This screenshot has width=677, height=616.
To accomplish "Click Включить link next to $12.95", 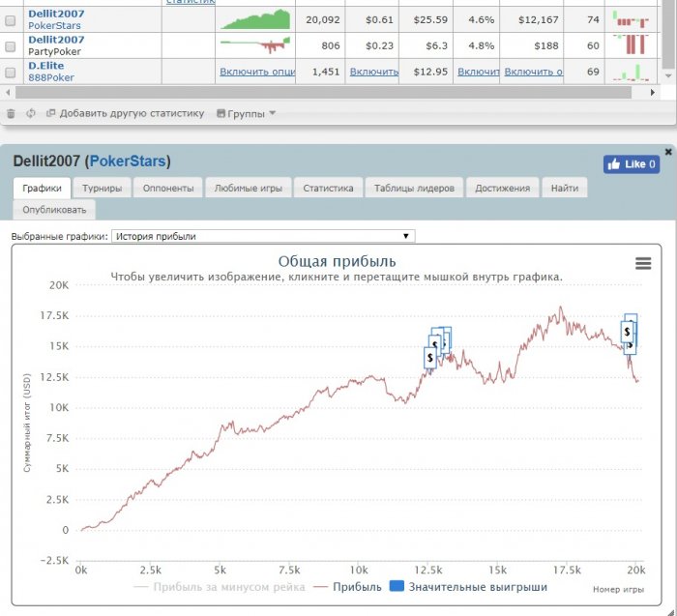I will tap(479, 72).
